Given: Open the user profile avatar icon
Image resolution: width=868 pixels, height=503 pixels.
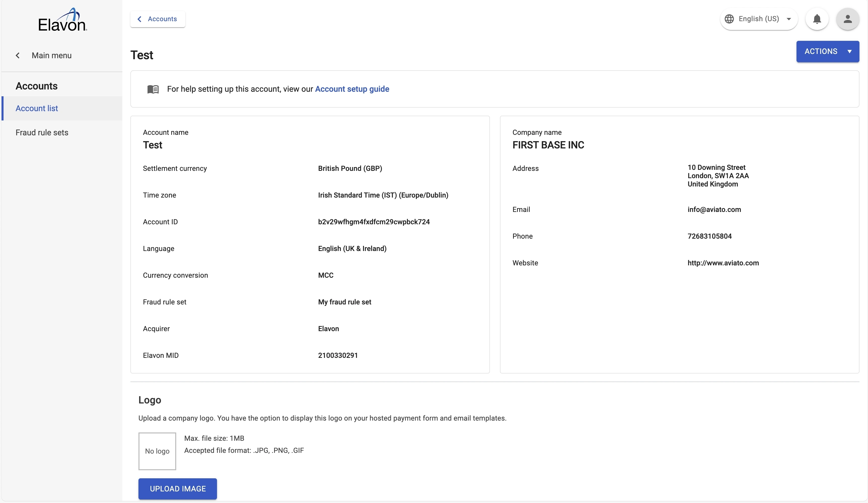Looking at the screenshot, I should pos(847,19).
